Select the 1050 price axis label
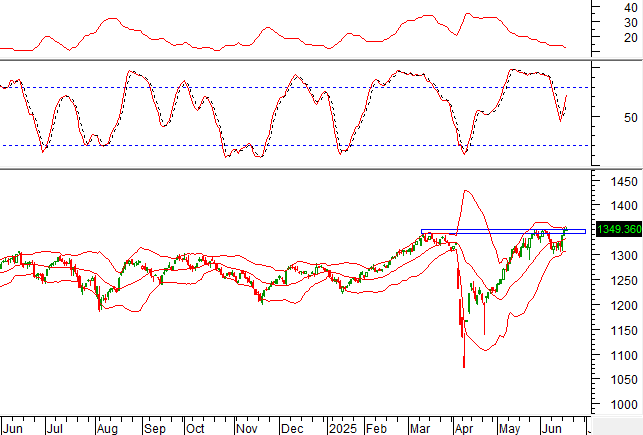The image size is (643, 435). 624,380
